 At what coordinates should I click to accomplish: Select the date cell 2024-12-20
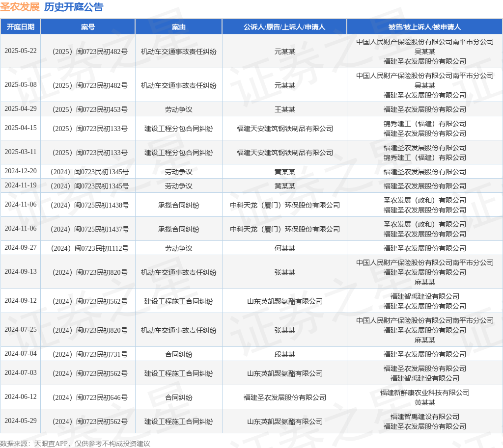click(21, 171)
